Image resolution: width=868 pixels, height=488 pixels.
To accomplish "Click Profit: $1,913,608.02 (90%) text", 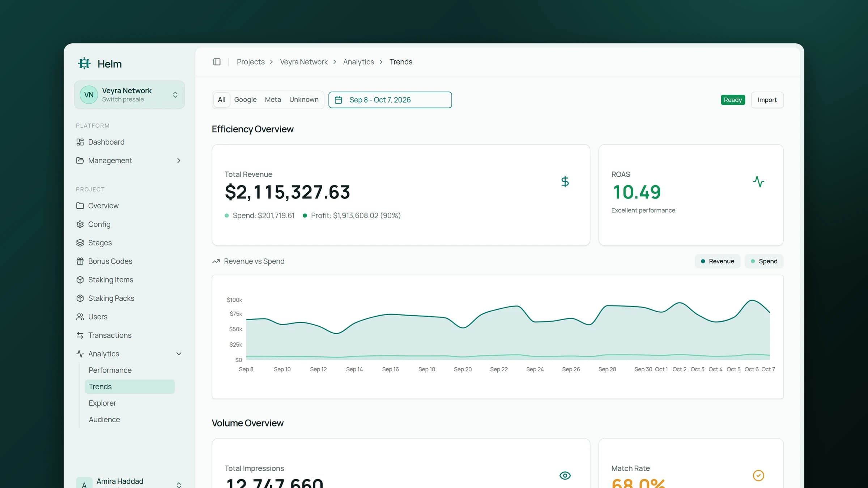I will [356, 215].
